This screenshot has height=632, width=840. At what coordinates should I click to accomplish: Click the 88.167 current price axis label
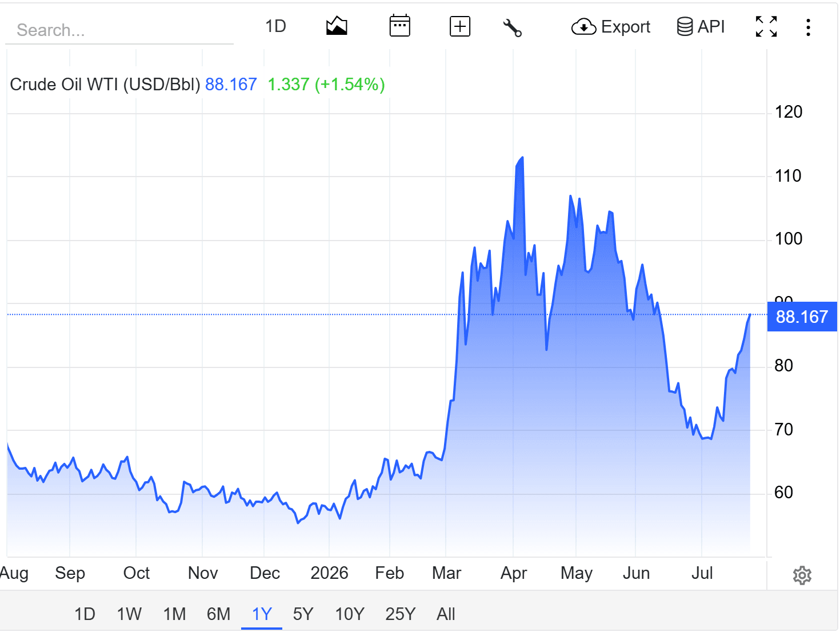pos(802,317)
